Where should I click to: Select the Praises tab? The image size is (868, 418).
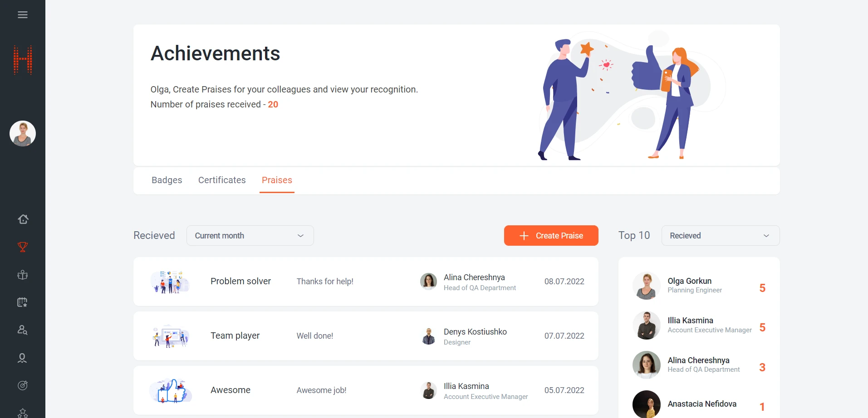tap(277, 180)
